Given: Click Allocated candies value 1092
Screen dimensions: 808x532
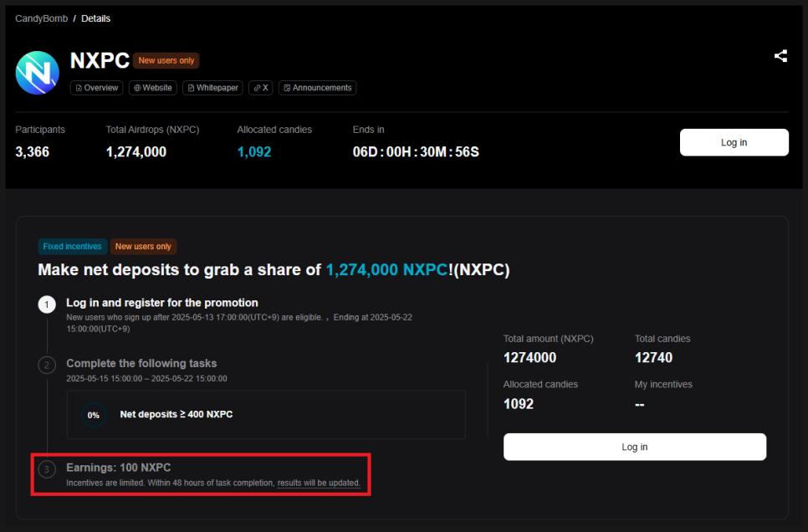Looking at the screenshot, I should [519, 404].
